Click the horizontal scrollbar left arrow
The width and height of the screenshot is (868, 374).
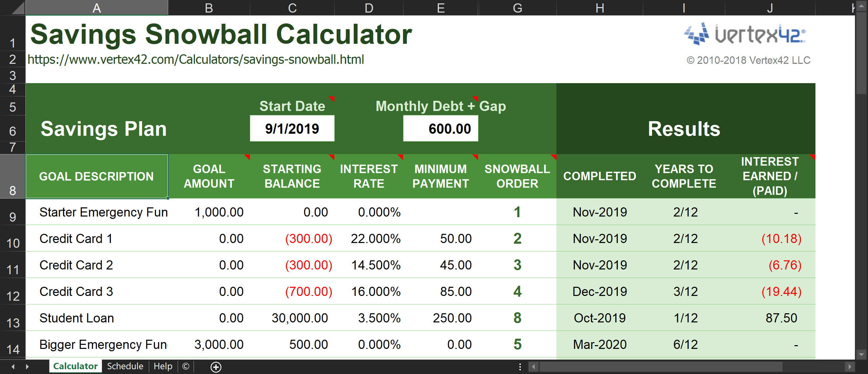point(534,367)
